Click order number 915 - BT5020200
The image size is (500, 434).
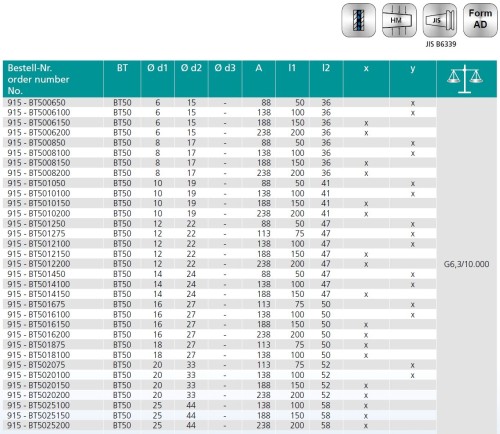(x=39, y=395)
